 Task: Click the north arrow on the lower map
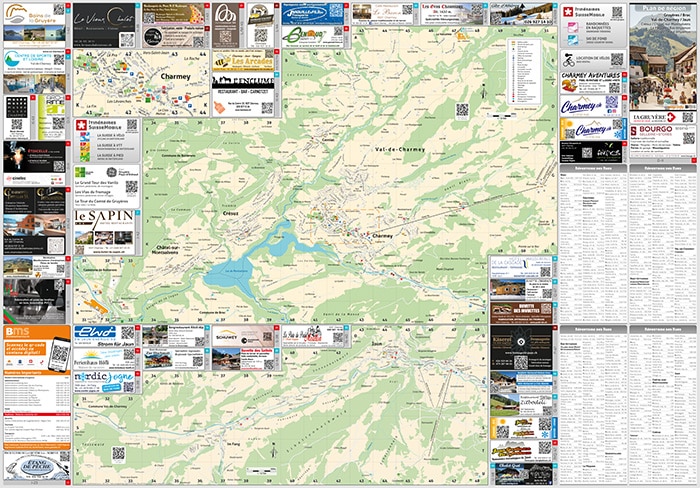click(273, 452)
